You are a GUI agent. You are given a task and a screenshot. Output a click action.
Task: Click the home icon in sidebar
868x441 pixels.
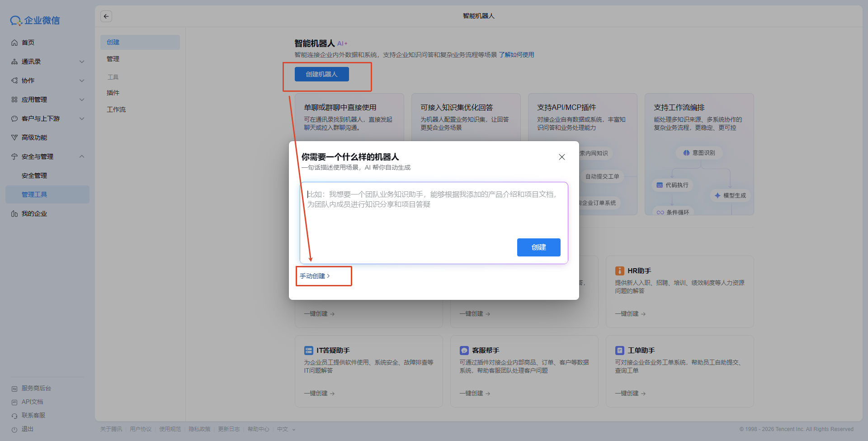pos(14,43)
